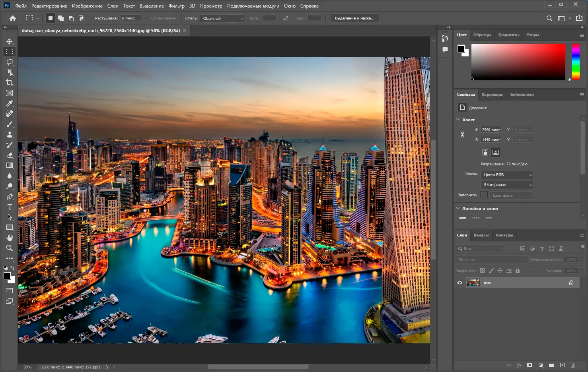Open the Стиль dropdown set to Обычный
The image size is (588, 372).
point(223,18)
